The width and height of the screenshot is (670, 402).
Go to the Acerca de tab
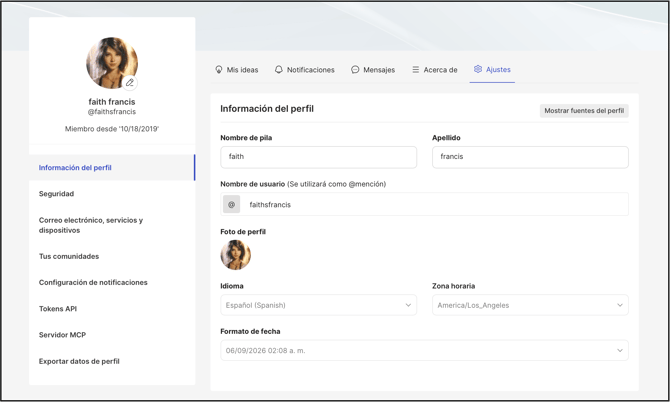(435, 70)
